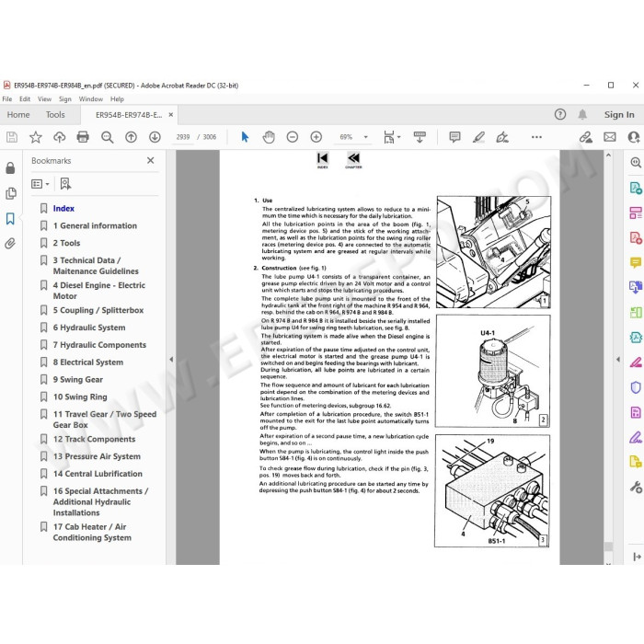Switch to the Home tab
This screenshot has width=644, height=644.
18,115
